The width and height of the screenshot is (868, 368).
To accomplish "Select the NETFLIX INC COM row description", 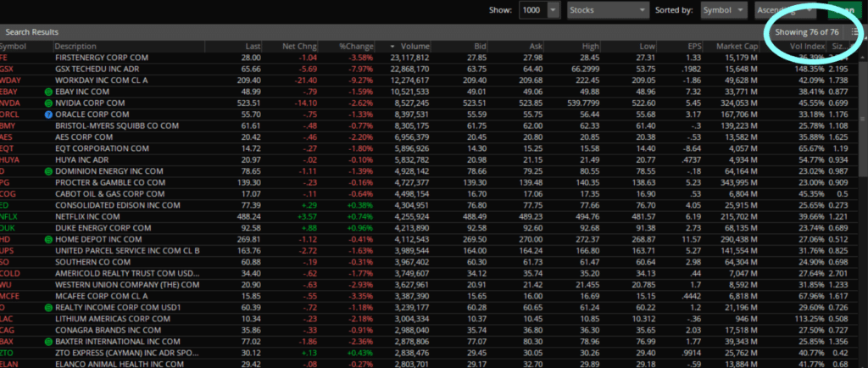I will (x=87, y=217).
